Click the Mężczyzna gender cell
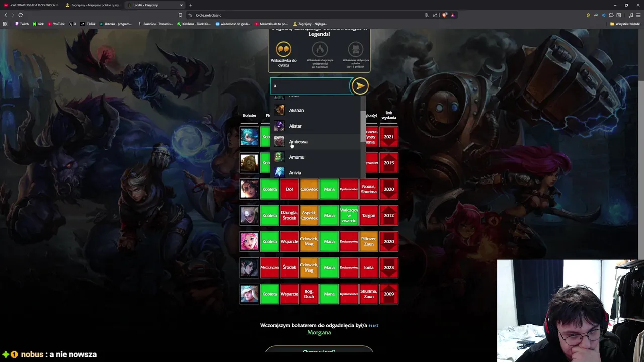The width and height of the screenshot is (644, 362). click(x=269, y=267)
